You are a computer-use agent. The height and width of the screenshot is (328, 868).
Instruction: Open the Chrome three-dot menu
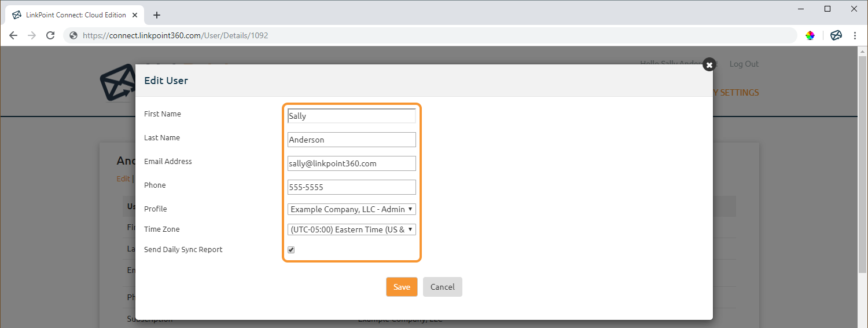(x=855, y=35)
